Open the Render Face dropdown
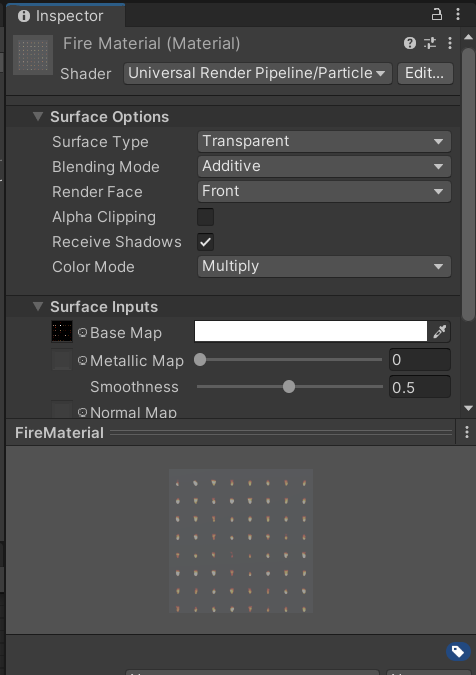The image size is (476, 675). 324,192
